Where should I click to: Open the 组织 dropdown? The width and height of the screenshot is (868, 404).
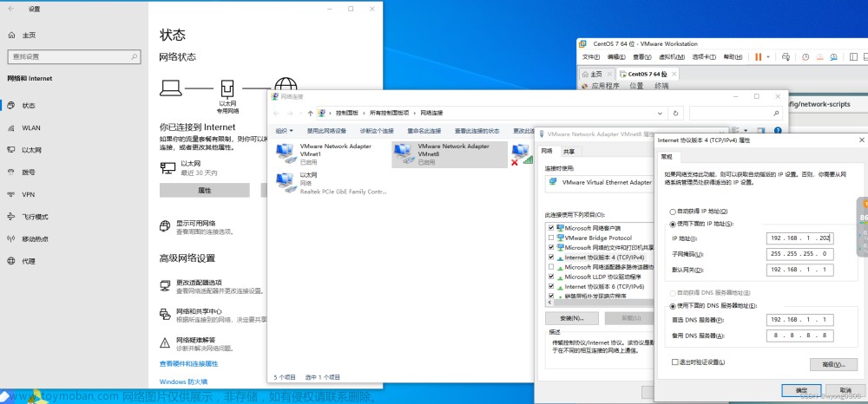[x=284, y=131]
